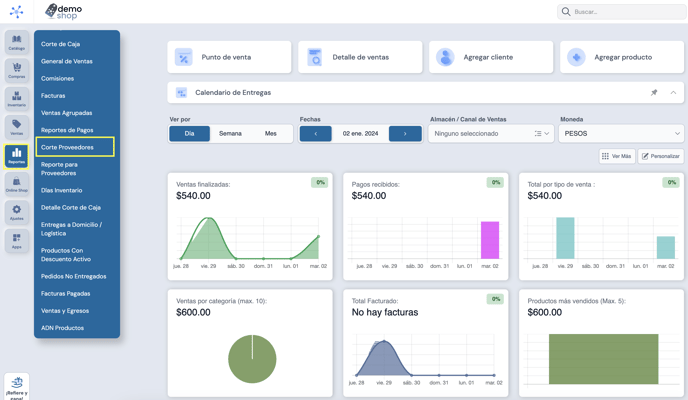Image resolution: width=688 pixels, height=400 pixels.
Task: Click the magenta bar in Pagos recibidos
Action: click(490, 240)
